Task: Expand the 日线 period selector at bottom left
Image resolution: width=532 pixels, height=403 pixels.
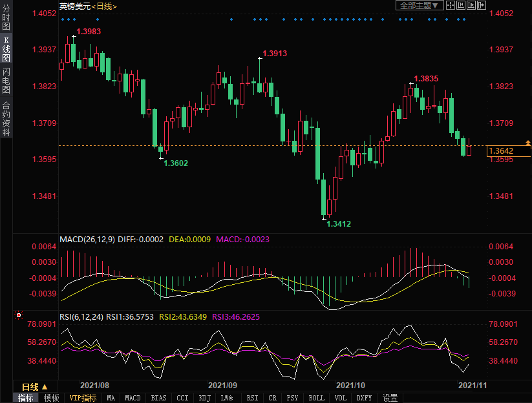Action: (35, 386)
